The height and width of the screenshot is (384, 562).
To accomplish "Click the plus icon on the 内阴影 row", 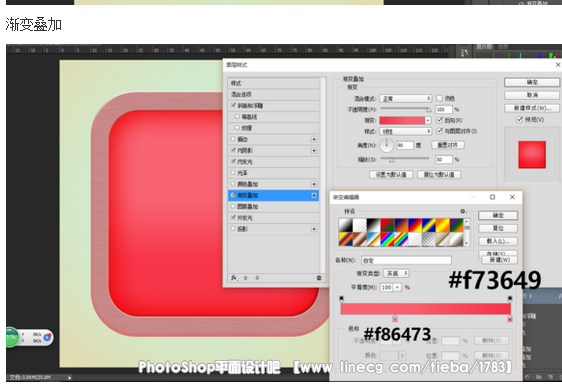I will click(x=314, y=150).
